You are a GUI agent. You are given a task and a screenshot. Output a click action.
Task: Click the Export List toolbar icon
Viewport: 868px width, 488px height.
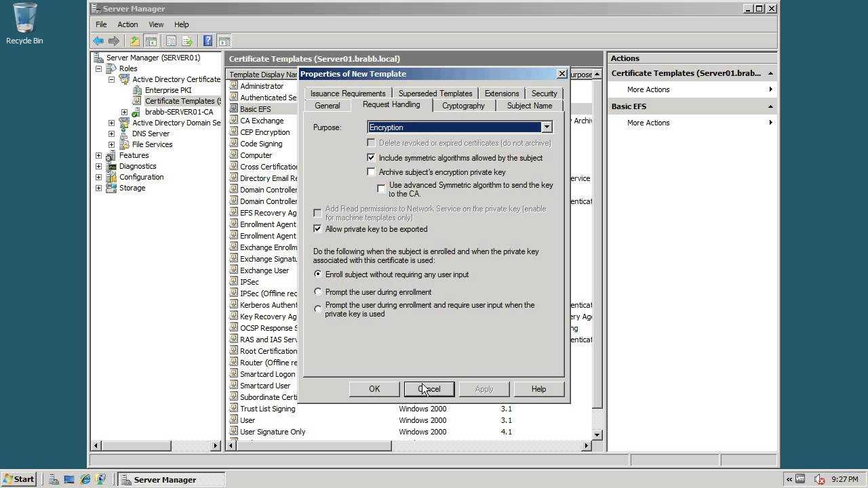[187, 41]
